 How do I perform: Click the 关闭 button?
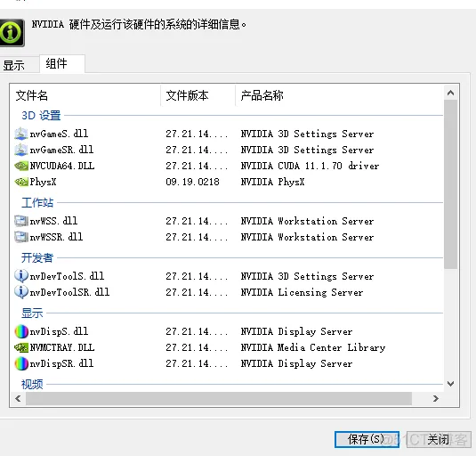439,439
